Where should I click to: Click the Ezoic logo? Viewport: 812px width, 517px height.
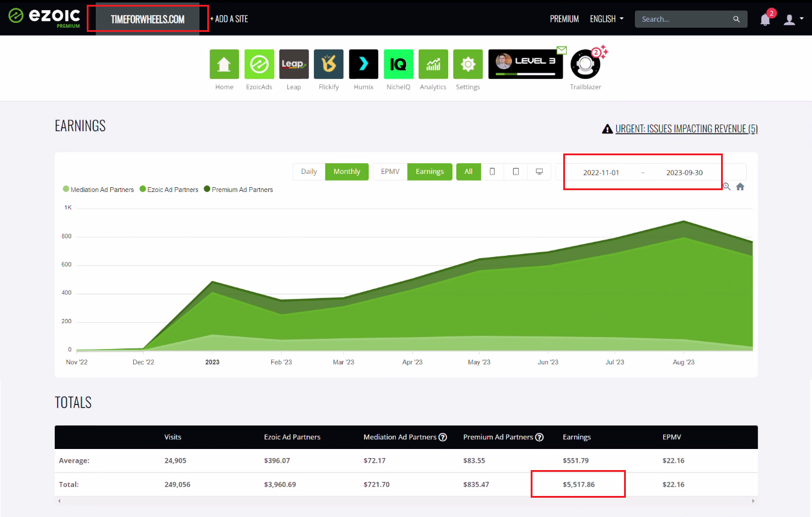[45, 17]
